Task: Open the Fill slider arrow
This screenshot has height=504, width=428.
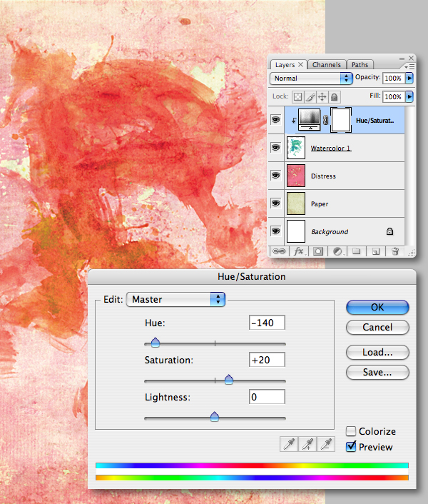Action: 409,97
